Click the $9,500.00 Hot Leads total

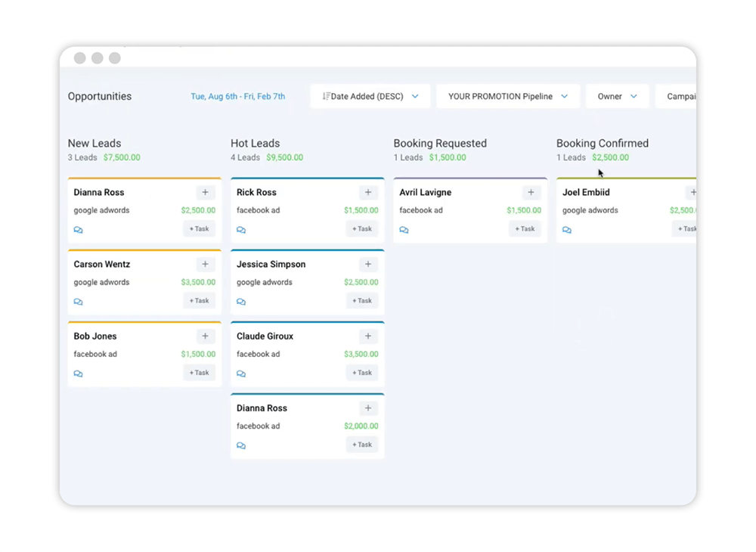pyautogui.click(x=285, y=157)
